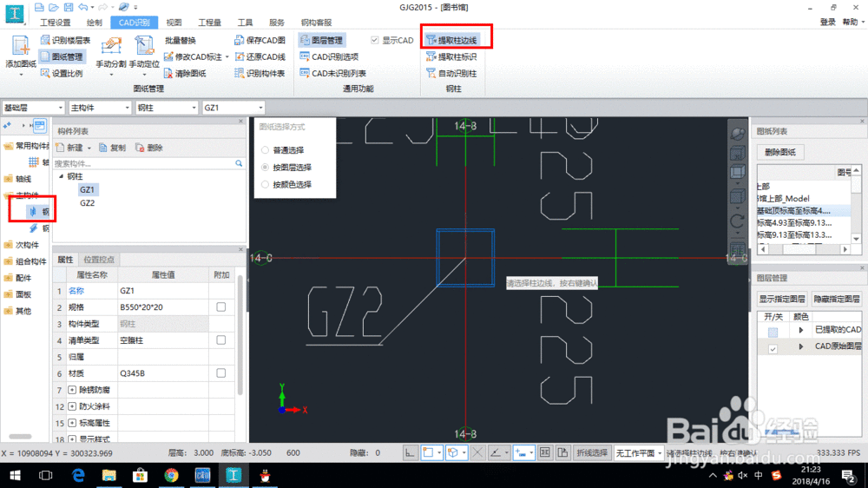Image resolution: width=868 pixels, height=488 pixels.
Task: Expand the 除锈防腐 property row
Action: tap(72, 390)
